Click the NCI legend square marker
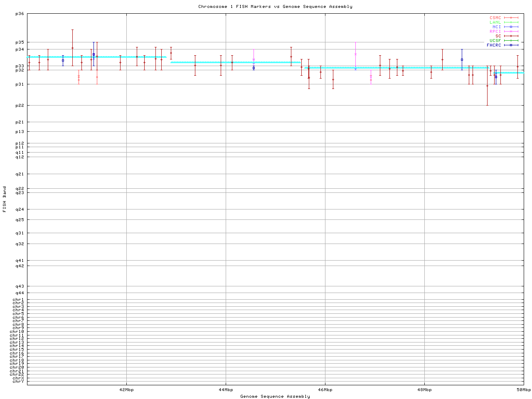 coord(511,27)
